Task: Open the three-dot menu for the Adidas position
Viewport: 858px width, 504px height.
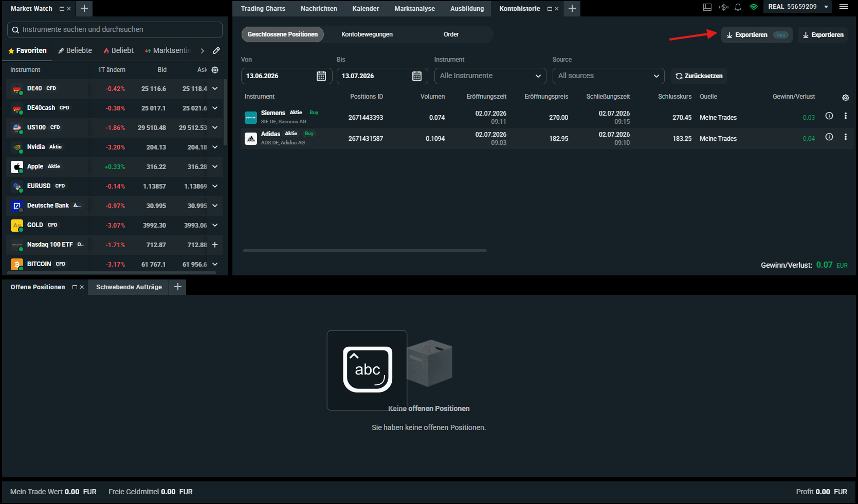Action: pos(846,137)
